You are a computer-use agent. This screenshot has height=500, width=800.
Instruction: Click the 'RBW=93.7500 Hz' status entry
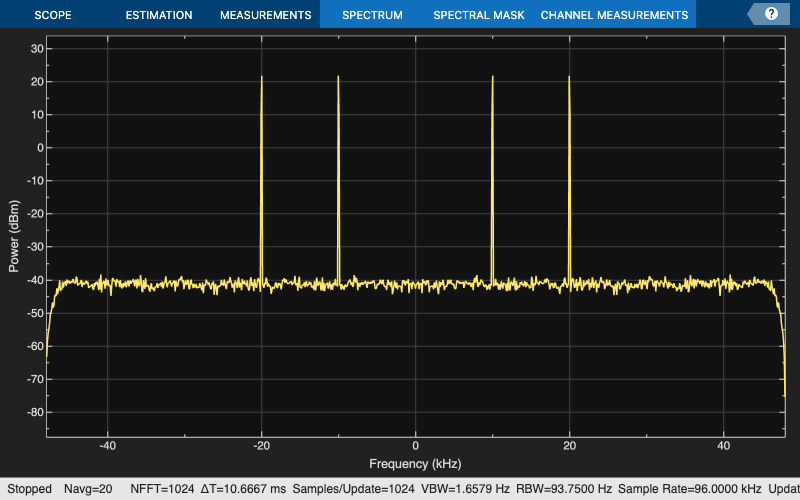tap(564, 489)
